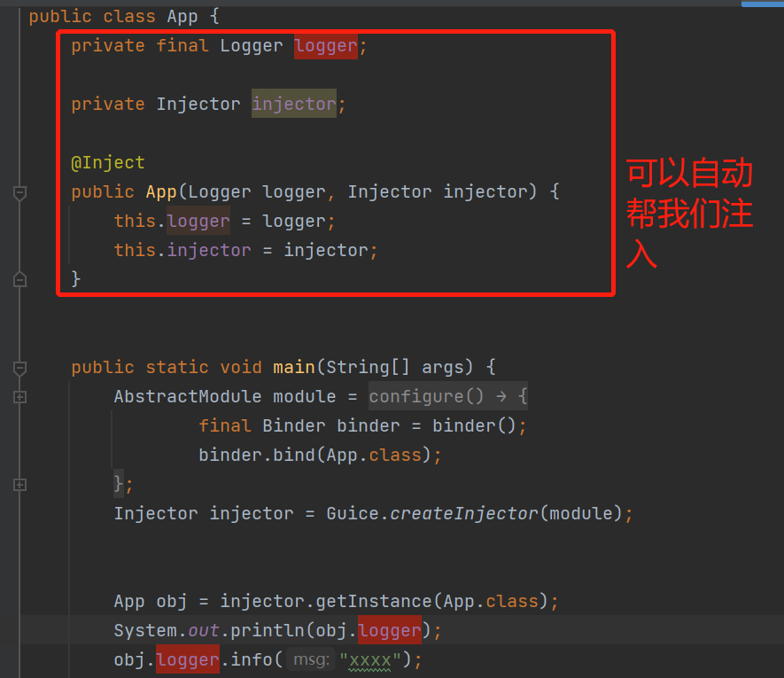Screen dimensions: 784x678
Task: Click the main method name
Action: 293,367
